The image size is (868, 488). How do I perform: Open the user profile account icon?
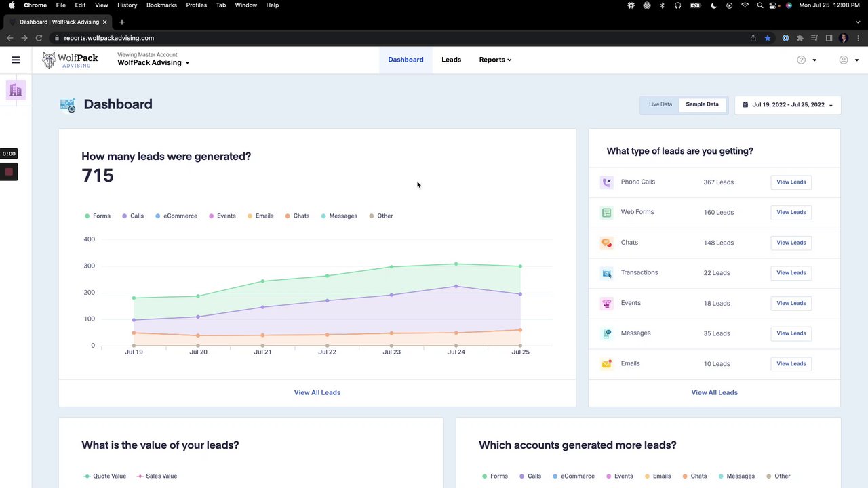(844, 60)
